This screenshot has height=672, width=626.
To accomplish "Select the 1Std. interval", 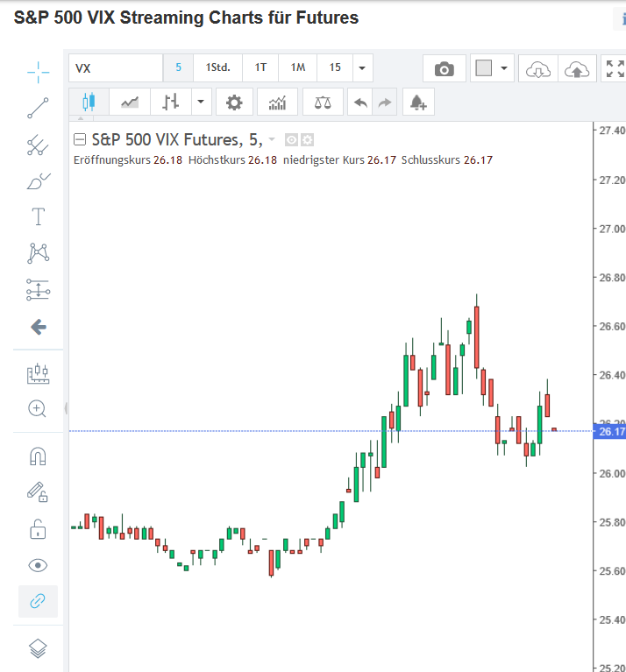I will (x=217, y=67).
